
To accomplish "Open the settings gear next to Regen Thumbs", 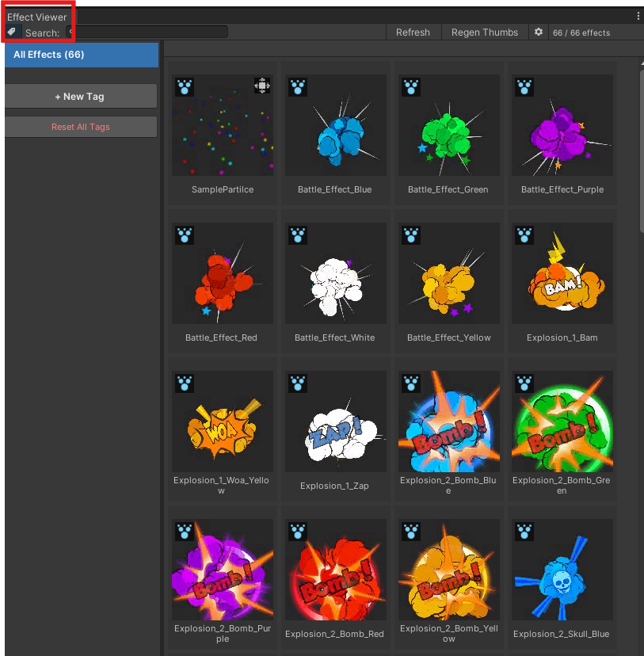I will (x=539, y=32).
